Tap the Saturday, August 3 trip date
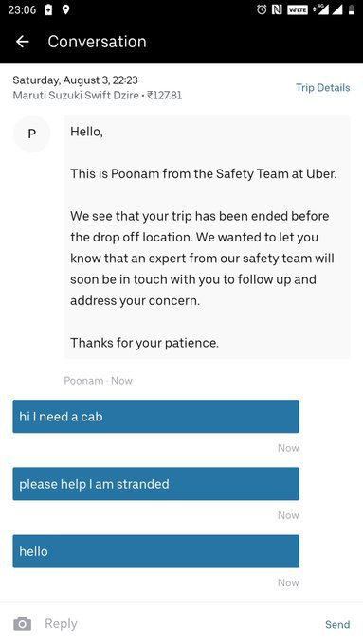Image resolution: width=363 pixels, height=644 pixels. (75, 80)
